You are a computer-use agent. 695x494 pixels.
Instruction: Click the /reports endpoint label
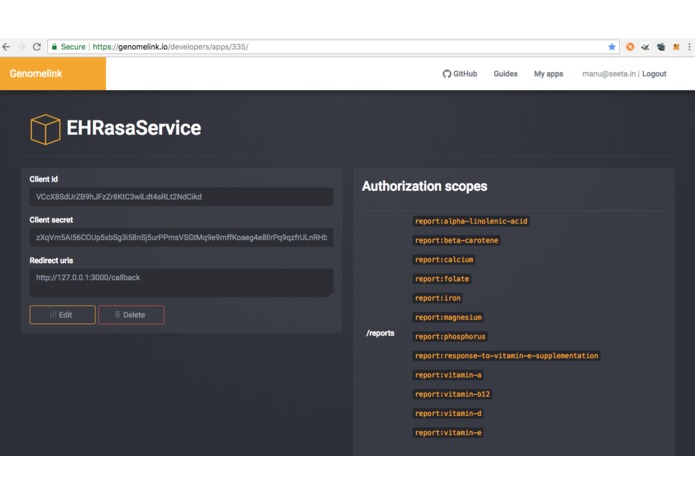tap(380, 333)
